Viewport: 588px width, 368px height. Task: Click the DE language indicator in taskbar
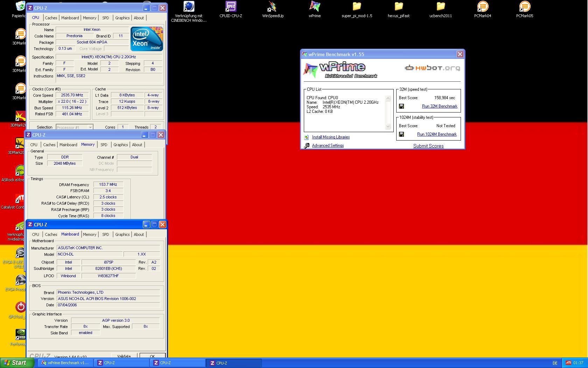pos(555,363)
